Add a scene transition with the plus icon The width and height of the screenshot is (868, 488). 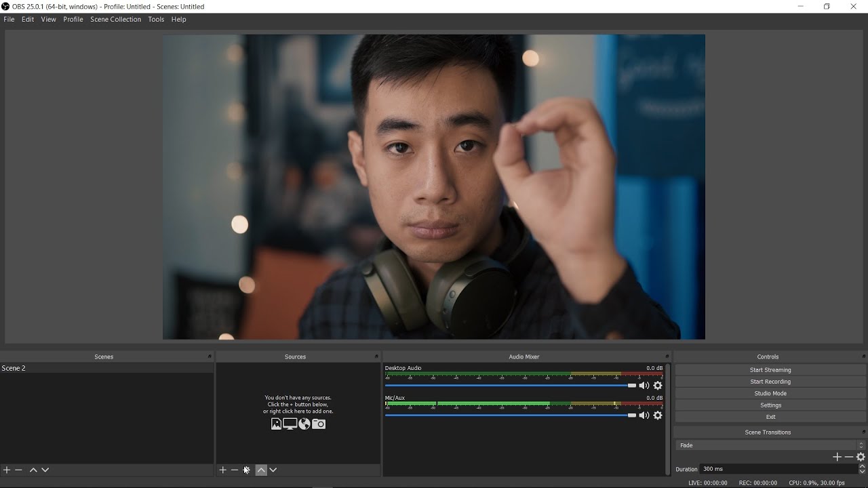pyautogui.click(x=837, y=457)
